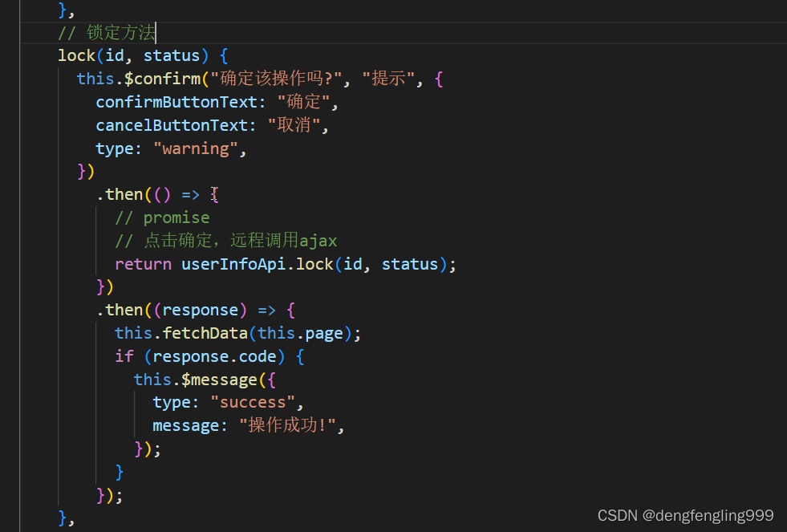
Task: Click the 'cancelButtonText' property
Action: tap(172, 125)
